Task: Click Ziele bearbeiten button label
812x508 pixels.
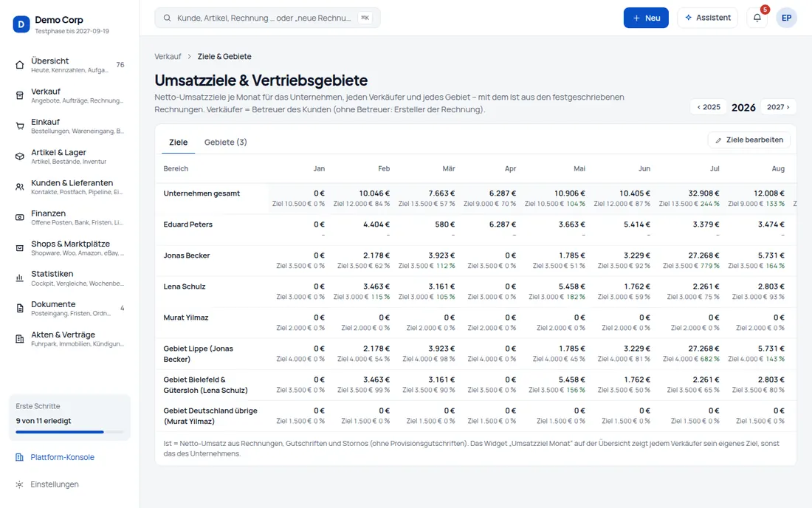Action: pos(754,140)
